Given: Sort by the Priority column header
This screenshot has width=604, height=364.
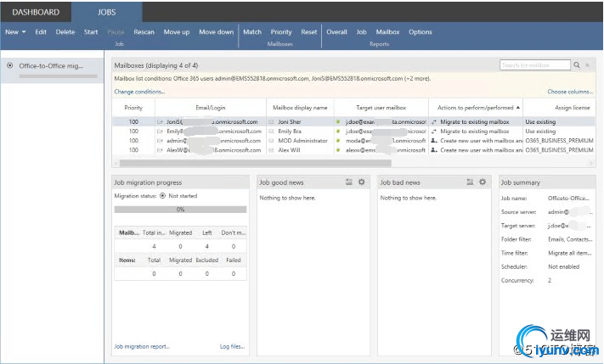Looking at the screenshot, I should point(133,108).
